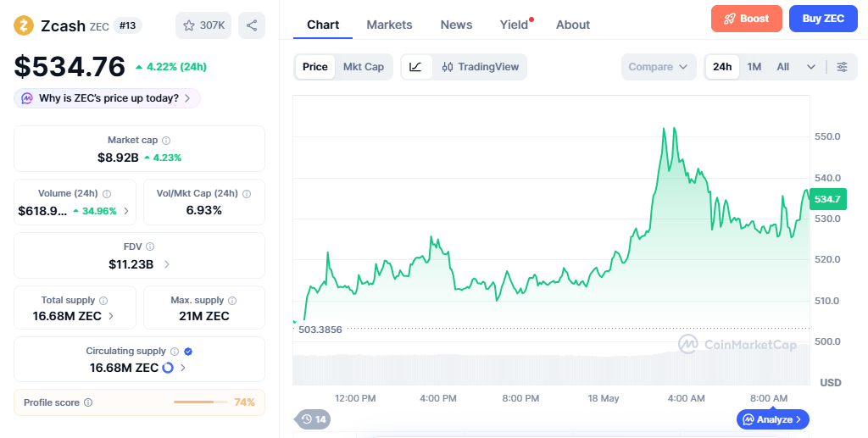Expand Volume (24h) details chevron
The width and height of the screenshot is (868, 438).
pos(126,211)
